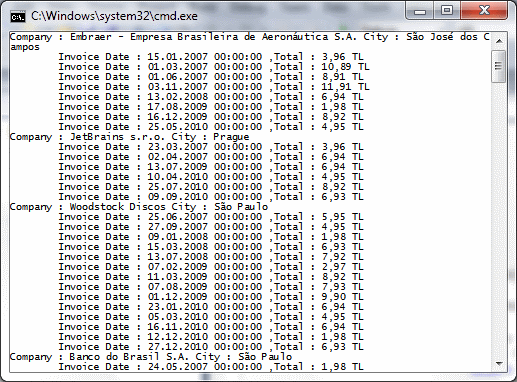Click the 10,89 TL total value
517x382 pixels.
[345, 67]
